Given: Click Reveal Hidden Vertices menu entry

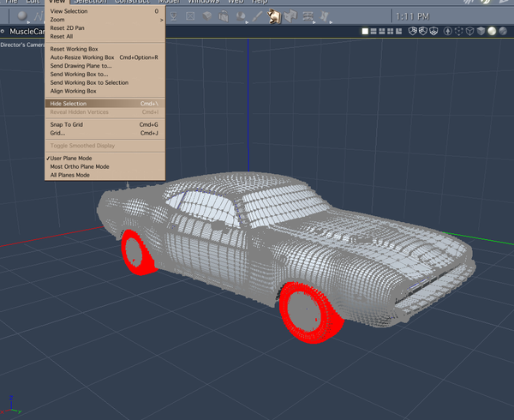Looking at the screenshot, I should [x=105, y=112].
